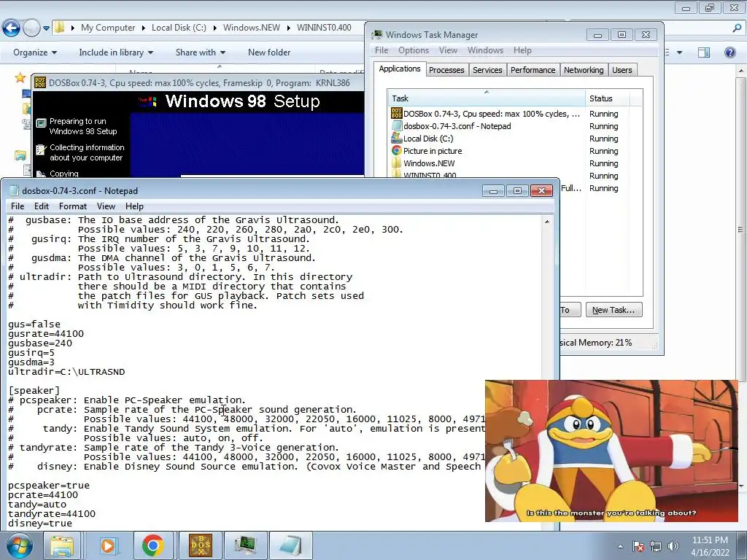This screenshot has width=747, height=560.
Task: Open Task Manager File menu
Action: pos(381,50)
